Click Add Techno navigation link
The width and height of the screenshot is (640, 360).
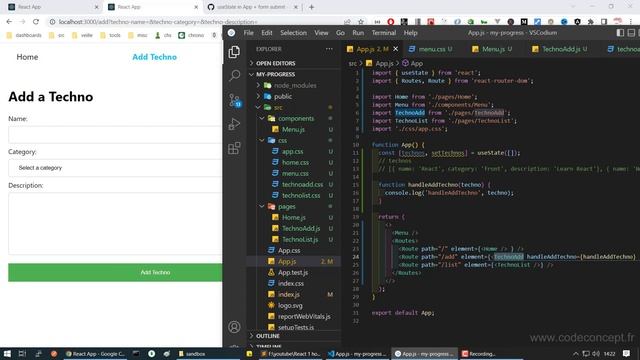pyautogui.click(x=154, y=57)
